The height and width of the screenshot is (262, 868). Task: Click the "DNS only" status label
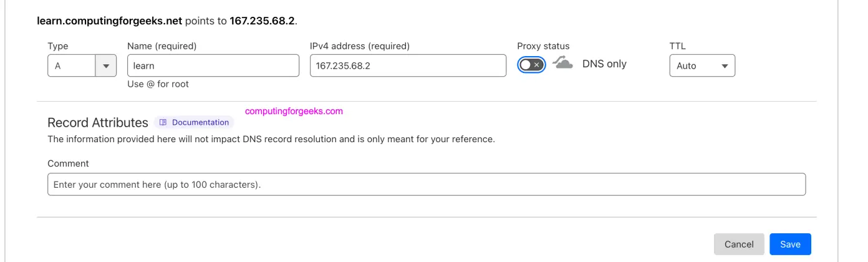point(604,64)
